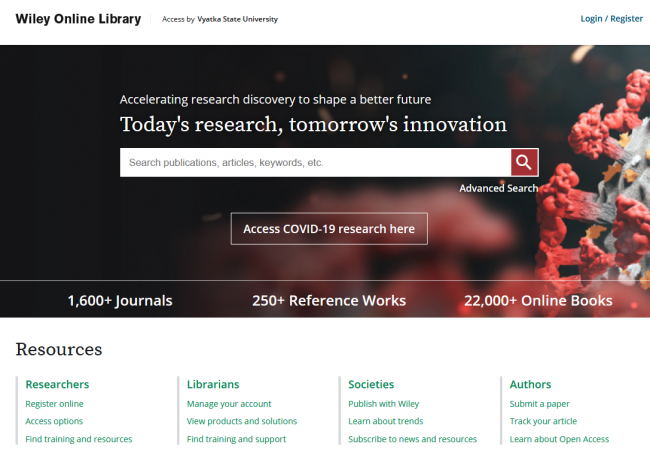The height and width of the screenshot is (450, 650).
Task: Click the red magnifier search button
Action: pyautogui.click(x=524, y=162)
